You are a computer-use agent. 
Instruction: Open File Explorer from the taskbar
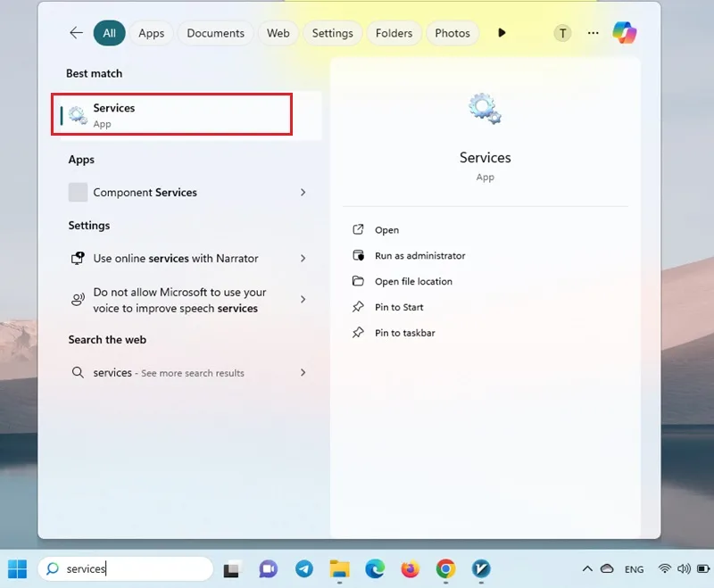[340, 569]
